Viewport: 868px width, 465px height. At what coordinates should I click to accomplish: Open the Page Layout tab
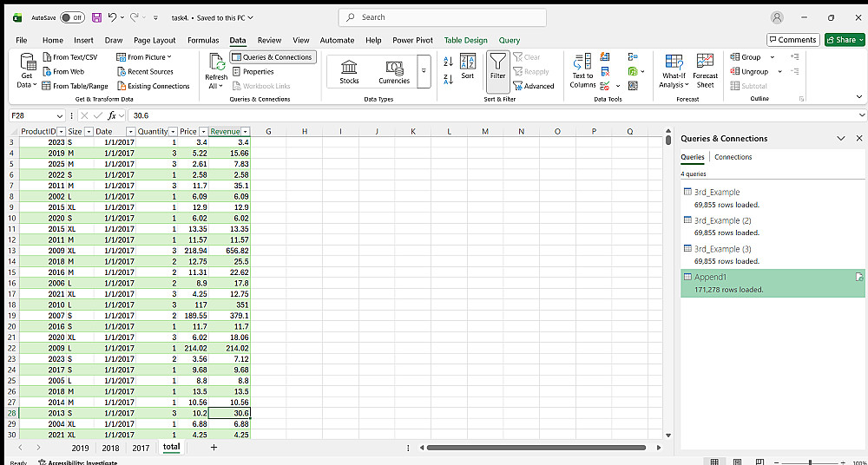155,41
